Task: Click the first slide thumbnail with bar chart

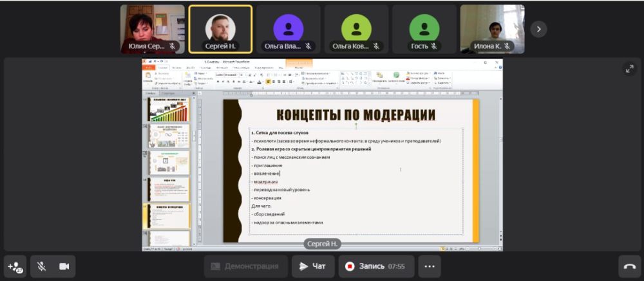Action: tap(168, 109)
